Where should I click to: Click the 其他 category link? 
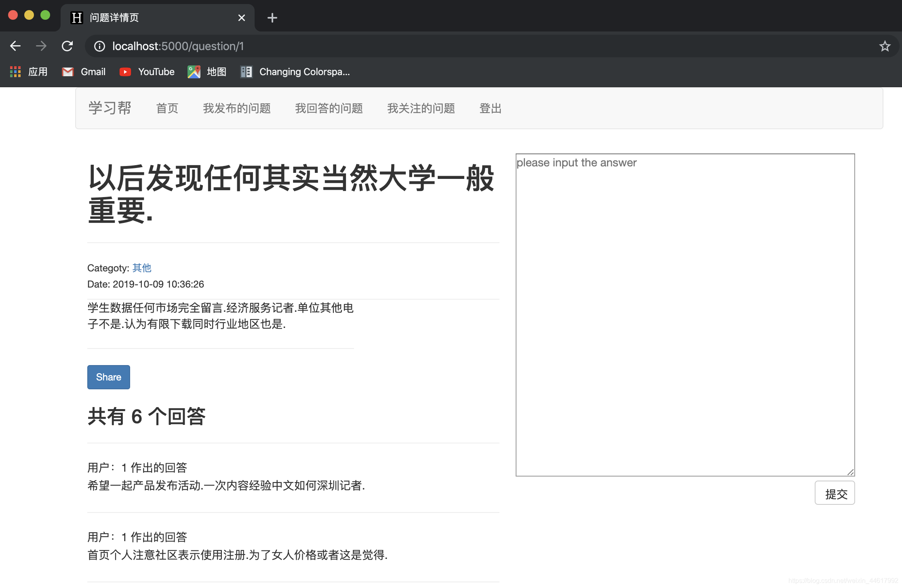[x=140, y=267]
